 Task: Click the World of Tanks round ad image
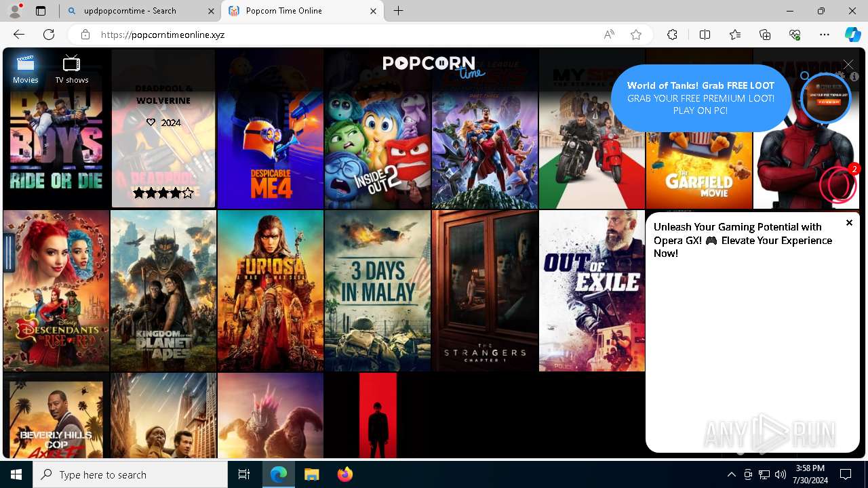(825, 98)
